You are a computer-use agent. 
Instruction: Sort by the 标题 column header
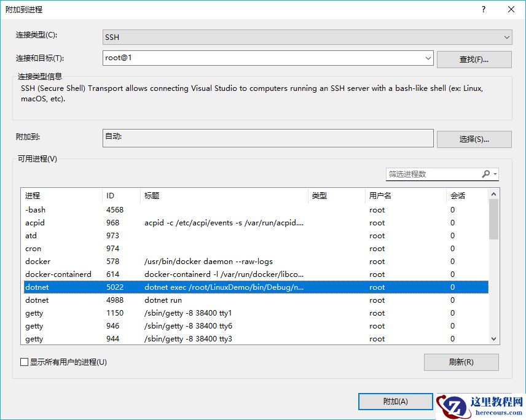pyautogui.click(x=224, y=195)
